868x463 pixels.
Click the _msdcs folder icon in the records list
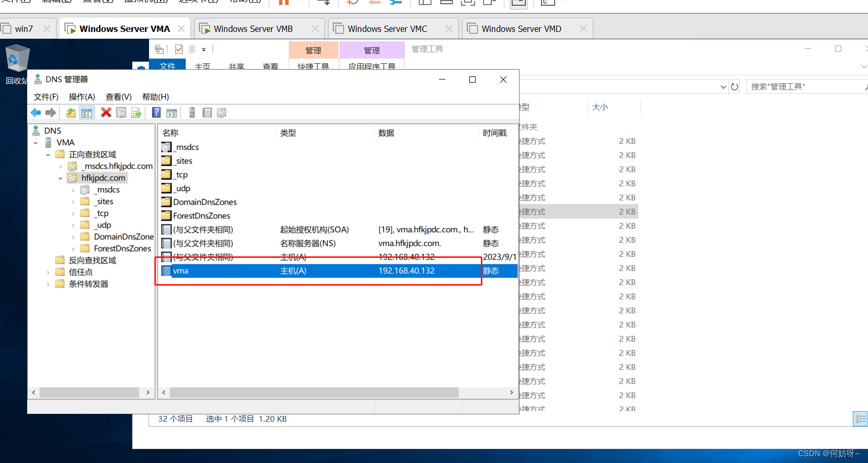[x=166, y=147]
